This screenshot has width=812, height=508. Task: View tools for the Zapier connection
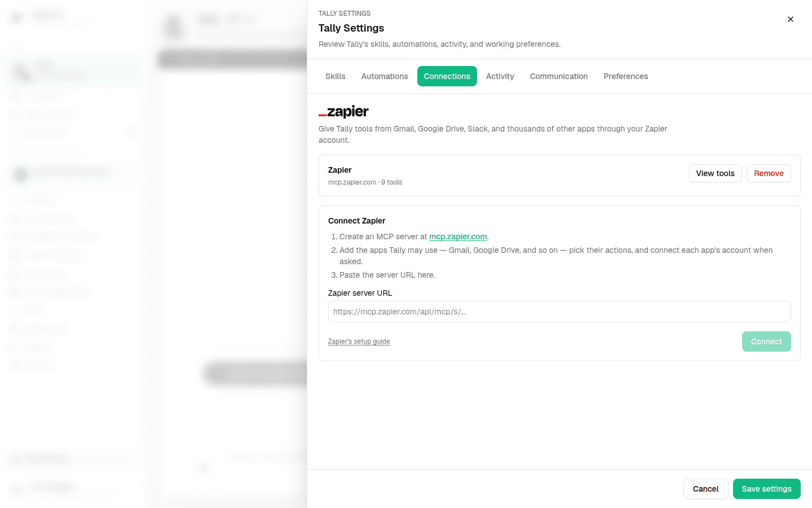point(716,173)
